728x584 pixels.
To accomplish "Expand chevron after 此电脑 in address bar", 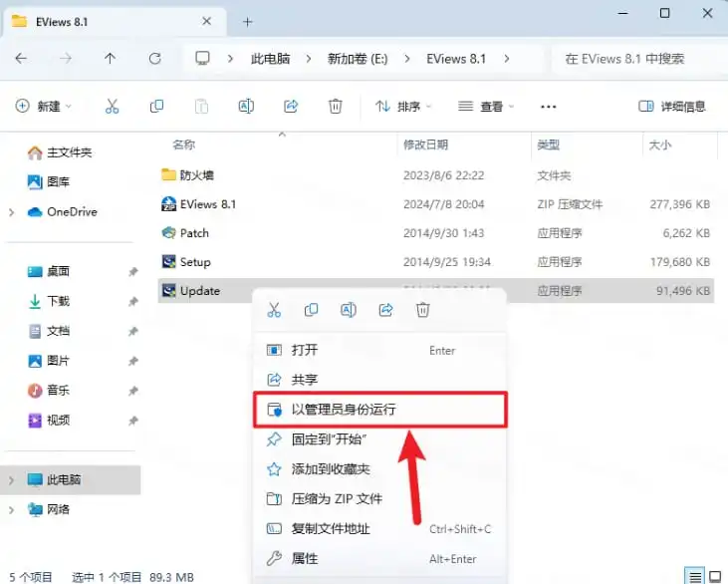I will click(x=309, y=59).
